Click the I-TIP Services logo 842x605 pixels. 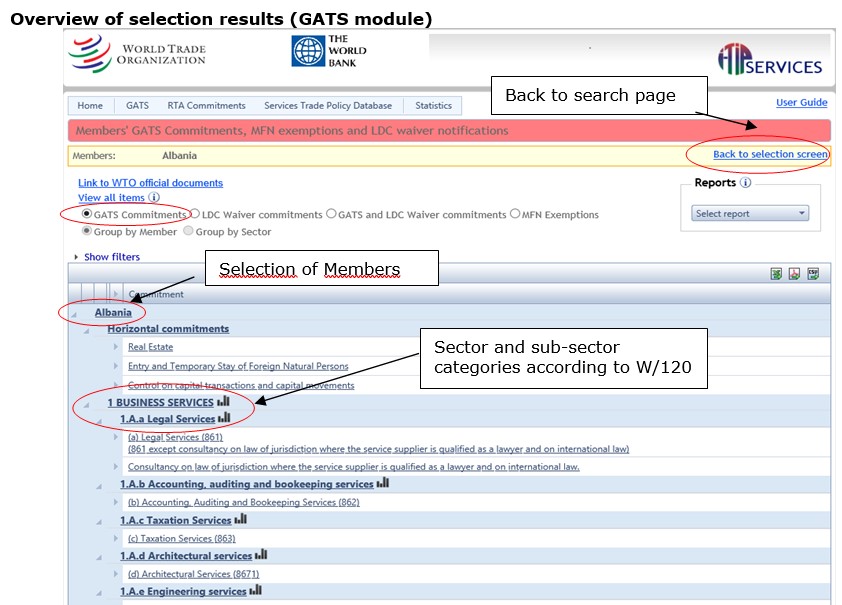(770, 59)
